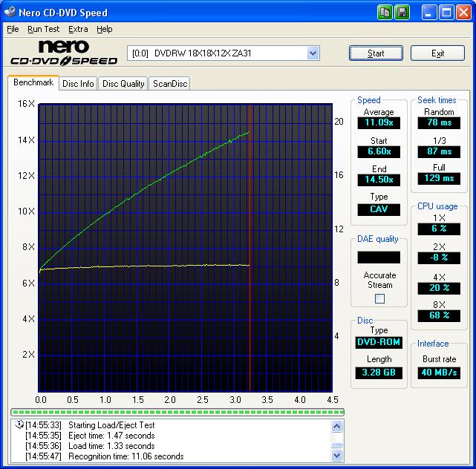Screen dimensions: 476x469
Task: Select log line Recognition time: 11.06 seconds
Action: pyautogui.click(x=126, y=456)
